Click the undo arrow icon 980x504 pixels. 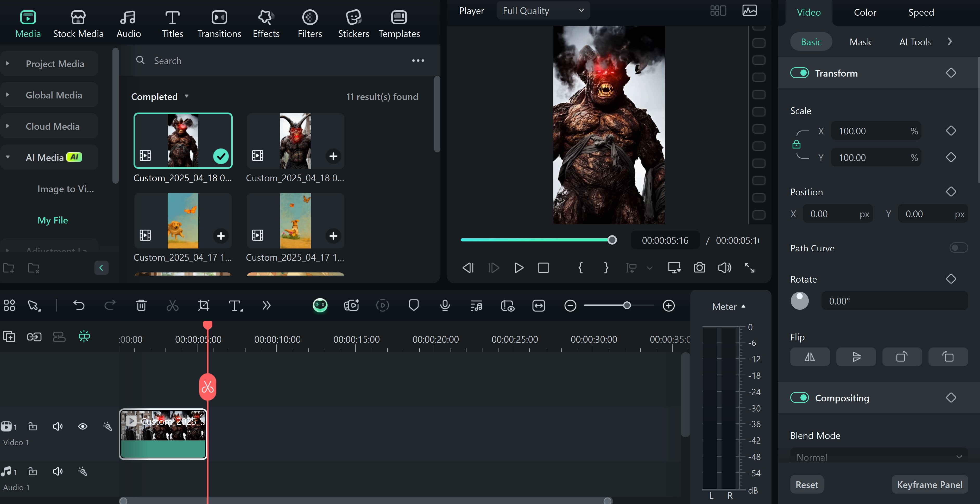(79, 305)
